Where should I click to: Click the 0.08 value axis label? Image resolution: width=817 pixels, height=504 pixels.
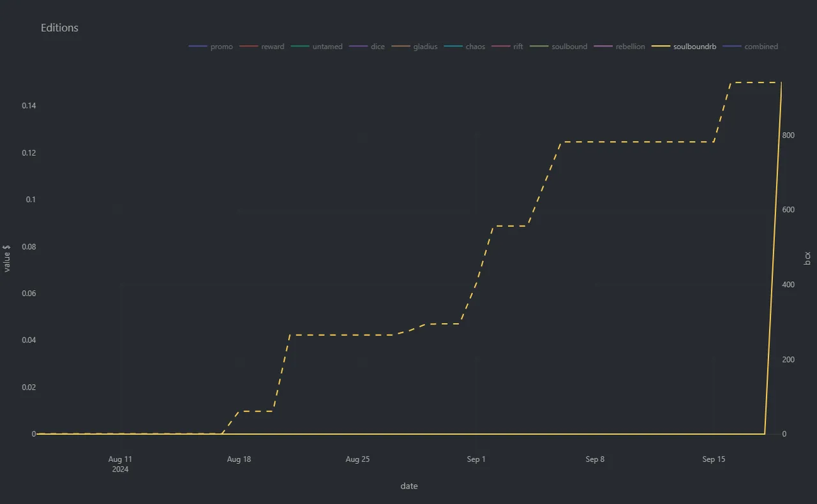pos(29,247)
